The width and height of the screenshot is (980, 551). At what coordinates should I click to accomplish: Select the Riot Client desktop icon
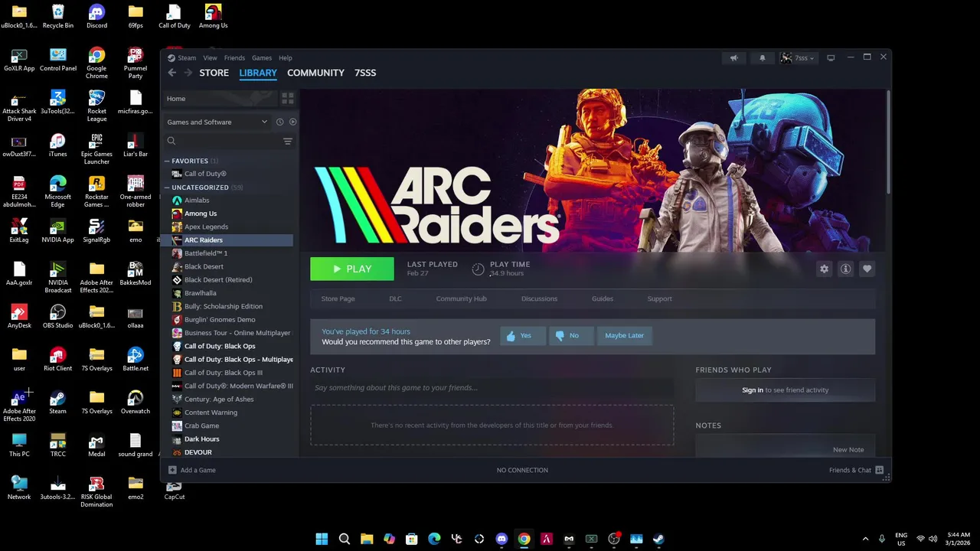57,359
